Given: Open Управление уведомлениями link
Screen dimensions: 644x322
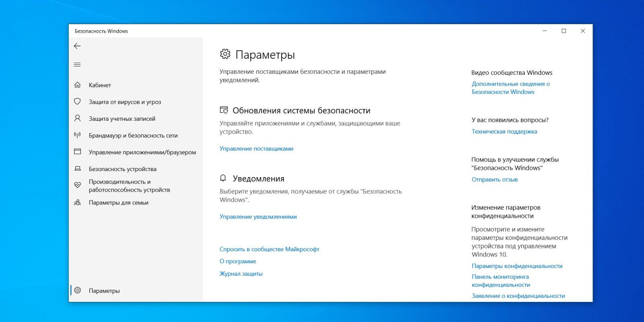Looking at the screenshot, I should [258, 217].
